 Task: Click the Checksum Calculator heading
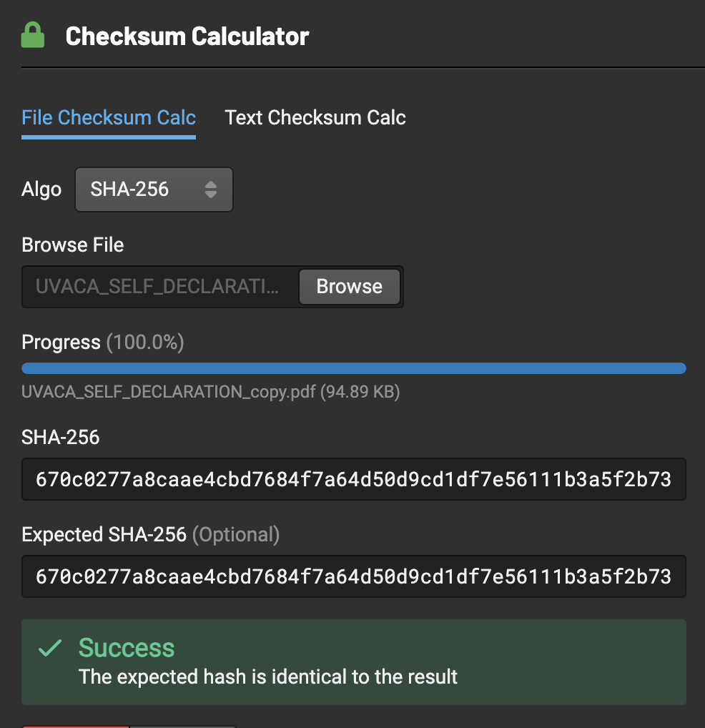tap(187, 36)
